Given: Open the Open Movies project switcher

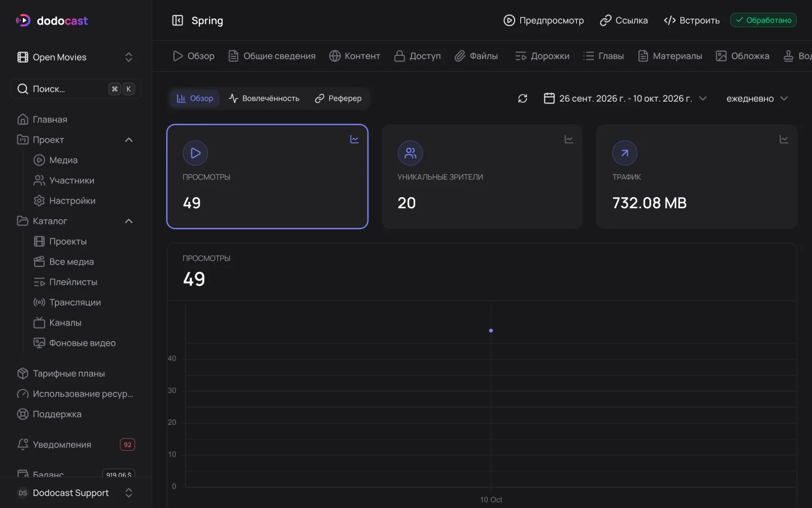Looking at the screenshot, I should tap(76, 57).
